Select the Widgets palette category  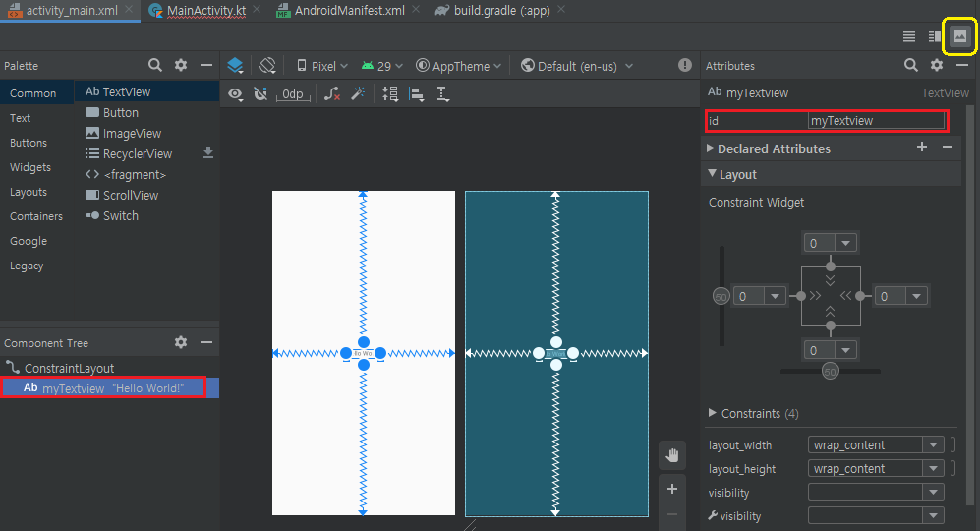point(29,167)
